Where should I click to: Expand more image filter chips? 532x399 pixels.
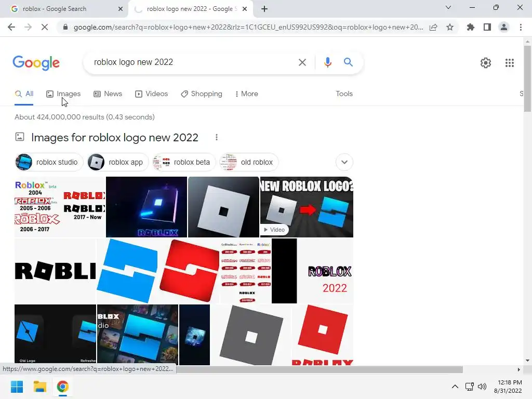pyautogui.click(x=344, y=162)
